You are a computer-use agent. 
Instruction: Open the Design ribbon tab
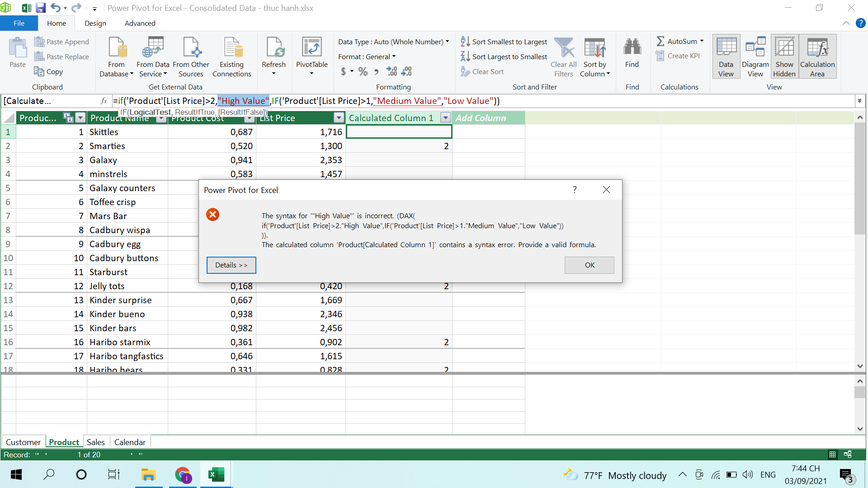(x=95, y=23)
